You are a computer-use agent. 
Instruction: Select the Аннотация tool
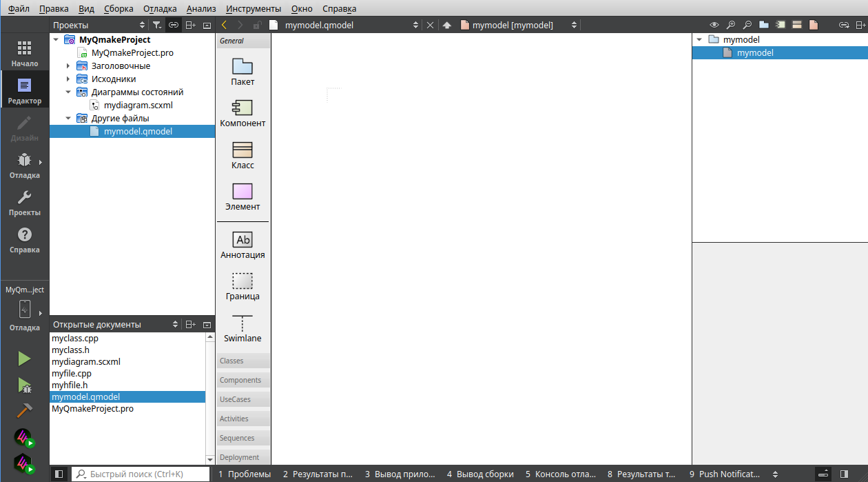[242, 245]
